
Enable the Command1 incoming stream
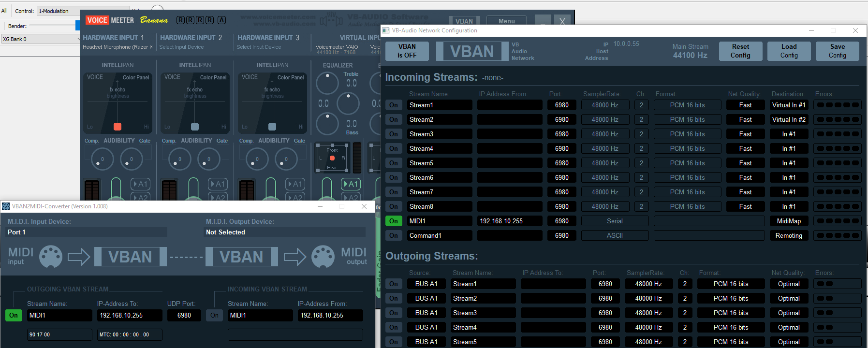pos(394,235)
